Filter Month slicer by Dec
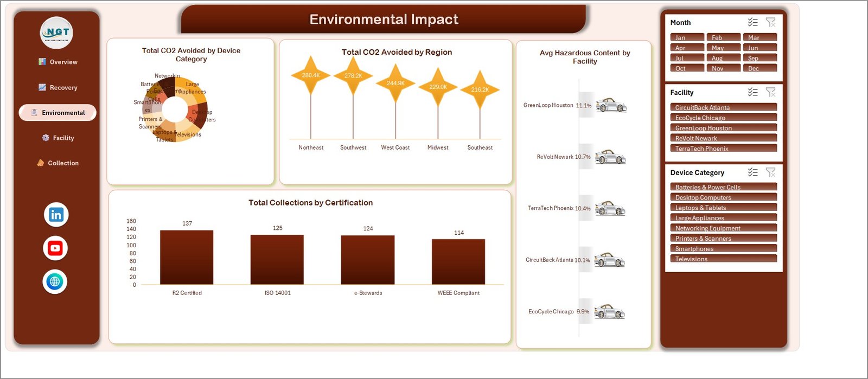868x379 pixels. 760,68
